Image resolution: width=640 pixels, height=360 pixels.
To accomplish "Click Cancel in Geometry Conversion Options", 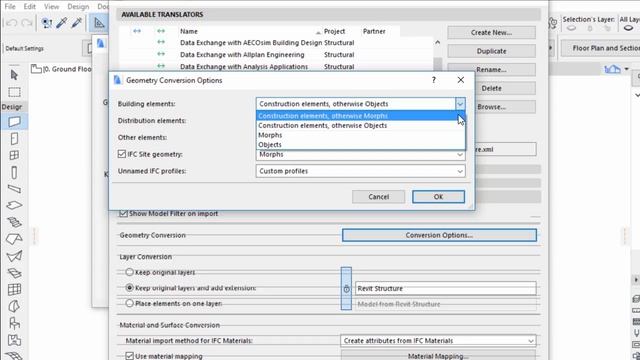I will tap(378, 197).
